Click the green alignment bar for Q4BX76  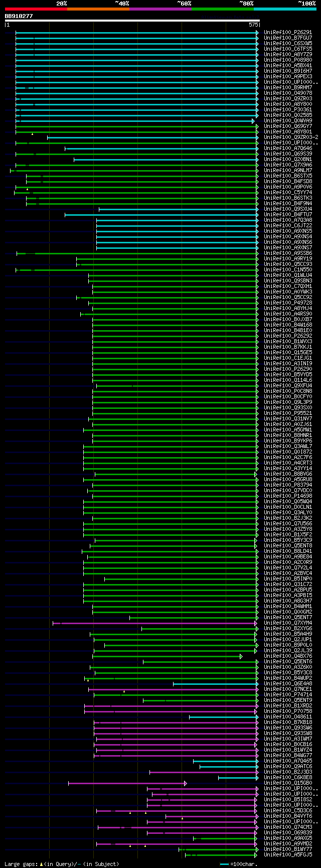point(168,656)
